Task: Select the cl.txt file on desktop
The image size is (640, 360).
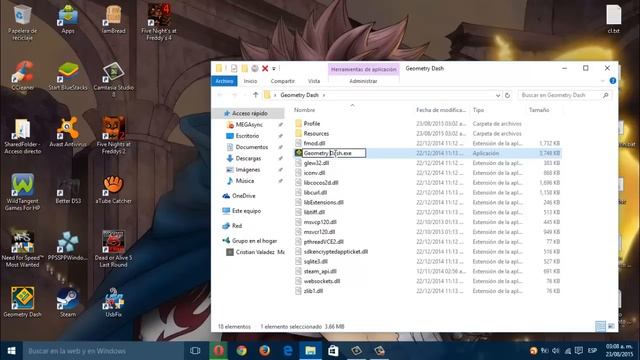Action: [x=613, y=19]
